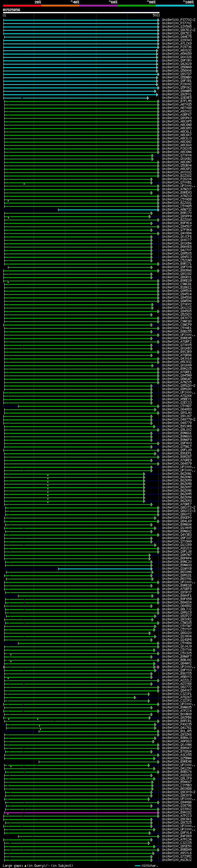
Task: Click label UniRef100_Q7XKV4
Action: [x=177, y=155]
